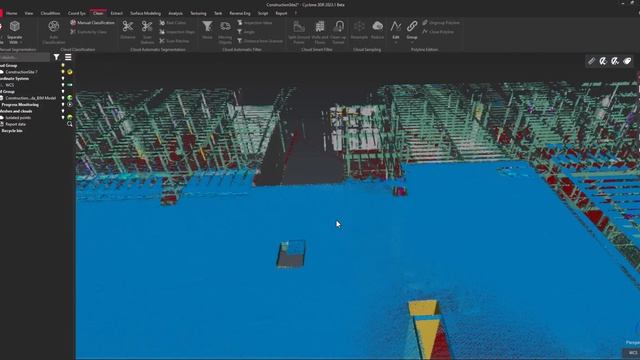Toggle visibility bulb for Cloud Group
The width and height of the screenshot is (640, 360).
pyautogui.click(x=63, y=65)
